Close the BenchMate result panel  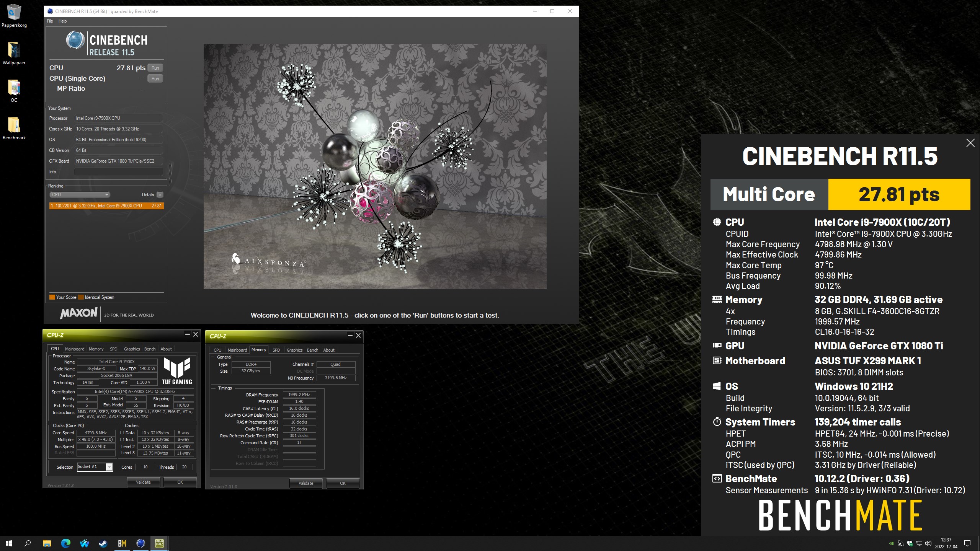970,143
